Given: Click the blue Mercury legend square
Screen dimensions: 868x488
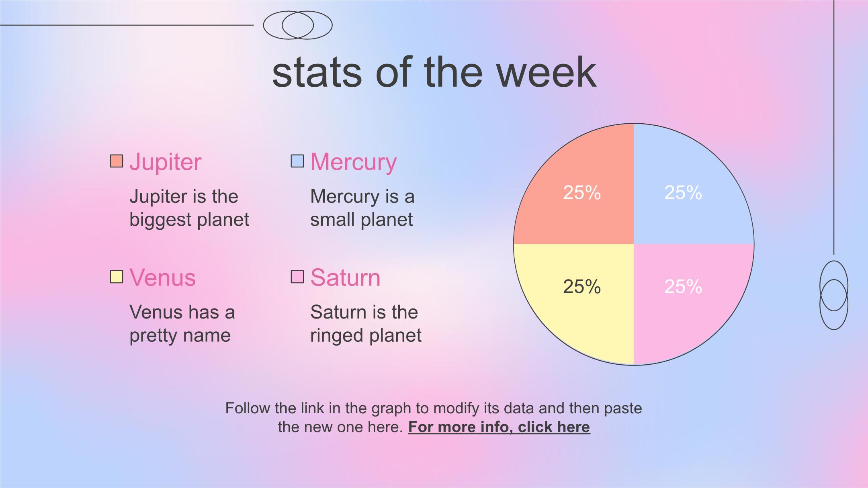Looking at the screenshot, I should pos(297,161).
